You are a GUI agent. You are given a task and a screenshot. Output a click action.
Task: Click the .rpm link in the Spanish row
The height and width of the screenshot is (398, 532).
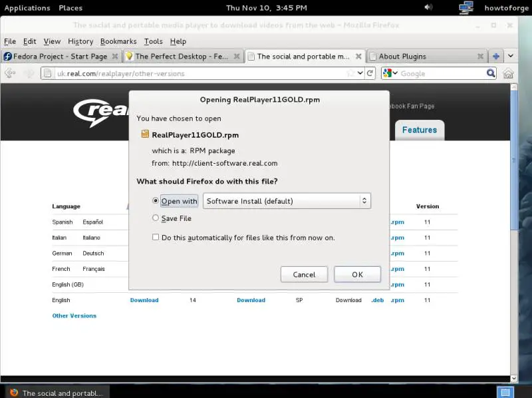pos(397,222)
